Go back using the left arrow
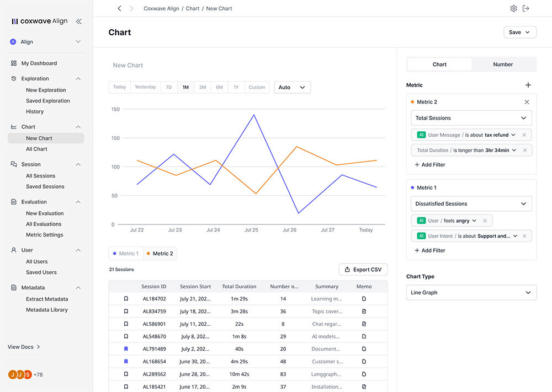The height and width of the screenshot is (392, 552). click(x=119, y=9)
